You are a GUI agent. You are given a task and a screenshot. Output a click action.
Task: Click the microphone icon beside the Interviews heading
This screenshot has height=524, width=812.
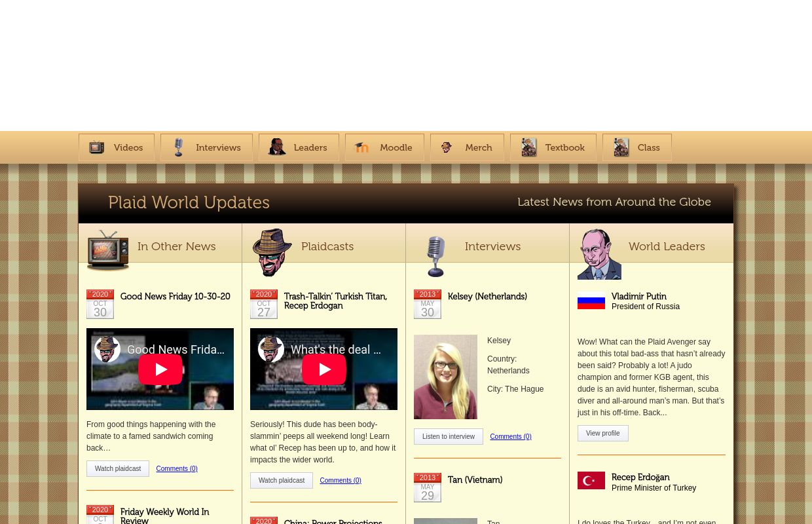(x=435, y=255)
